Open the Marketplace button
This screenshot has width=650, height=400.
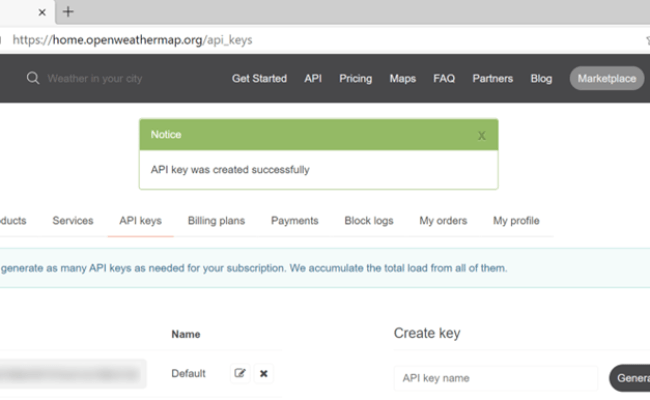click(607, 78)
